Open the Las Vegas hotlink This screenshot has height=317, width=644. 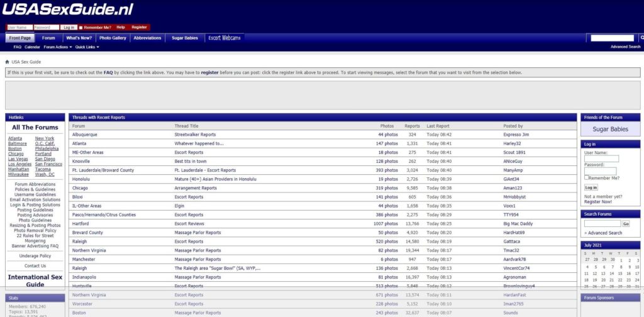(18, 159)
